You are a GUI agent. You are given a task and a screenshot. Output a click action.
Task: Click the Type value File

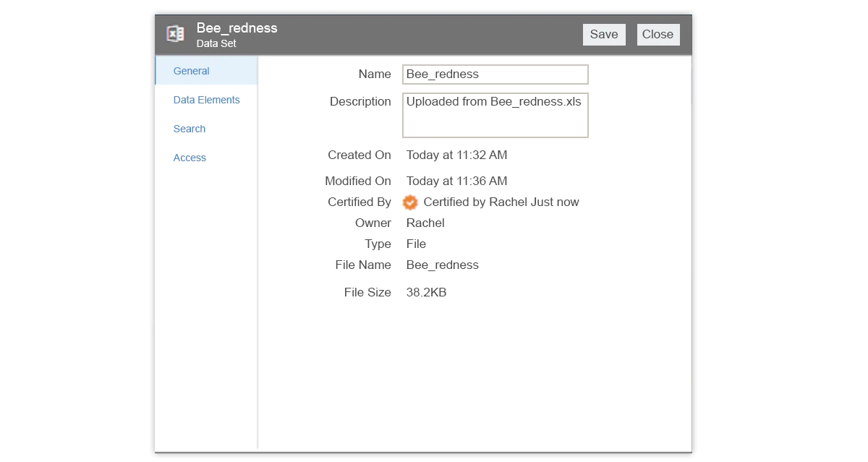(416, 244)
